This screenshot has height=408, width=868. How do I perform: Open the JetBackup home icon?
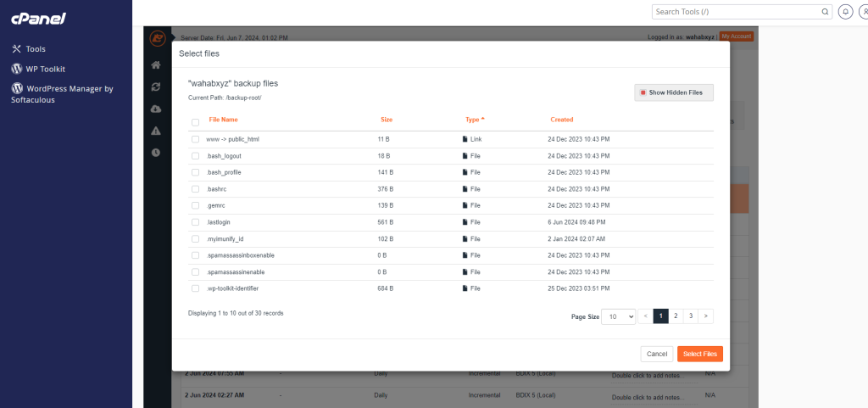(x=156, y=64)
